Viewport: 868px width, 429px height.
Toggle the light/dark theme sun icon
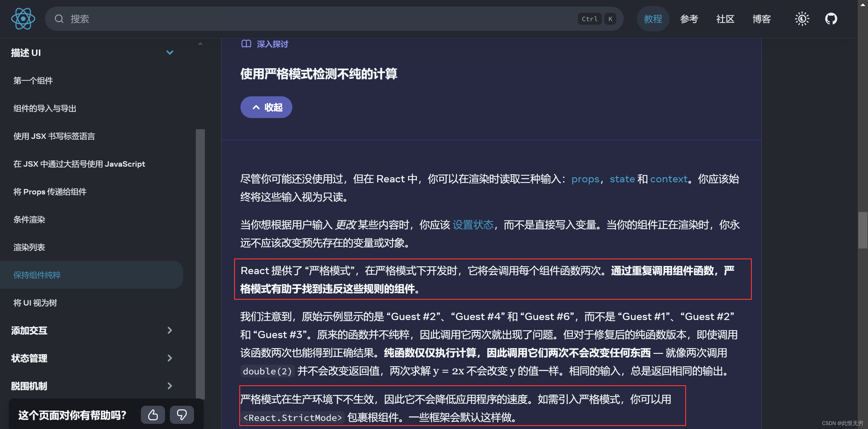[x=802, y=19]
